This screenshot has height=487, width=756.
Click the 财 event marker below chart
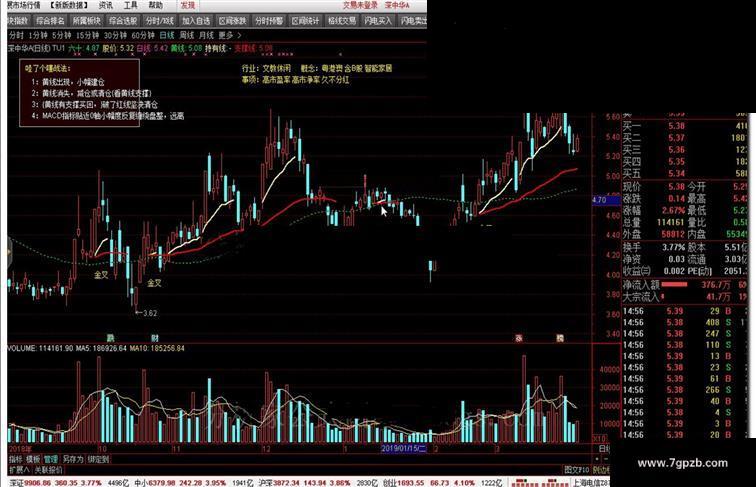coord(154,338)
